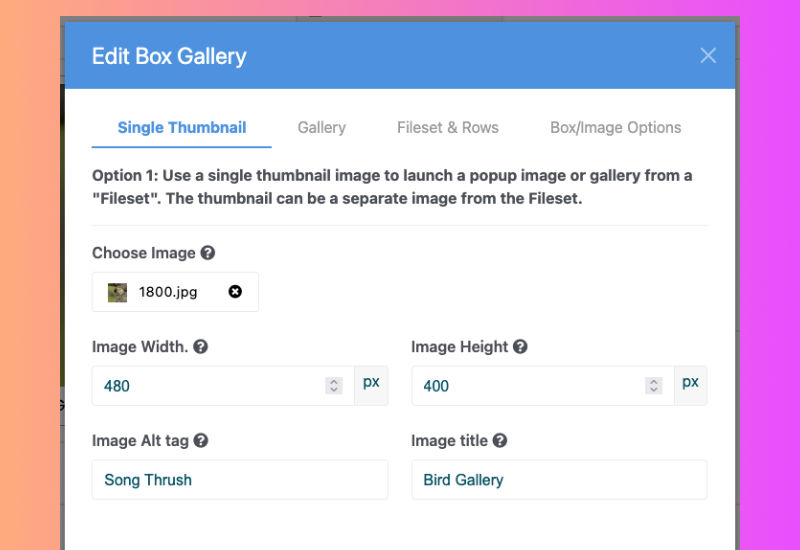Click the 1800.jpg image thumbnail
The width and height of the screenshot is (800, 550).
(x=117, y=292)
